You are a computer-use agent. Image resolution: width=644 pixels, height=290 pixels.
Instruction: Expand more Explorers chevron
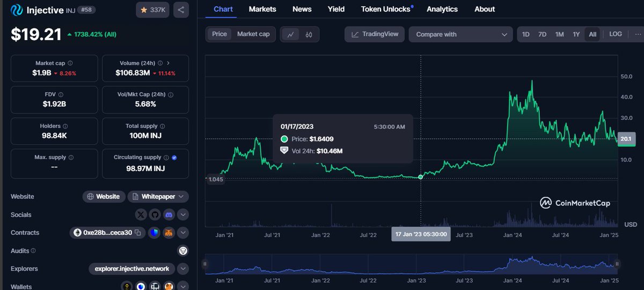pyautogui.click(x=183, y=269)
